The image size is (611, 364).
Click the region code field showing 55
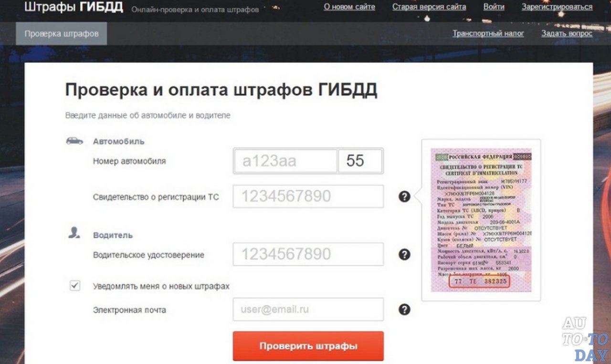[x=360, y=161]
